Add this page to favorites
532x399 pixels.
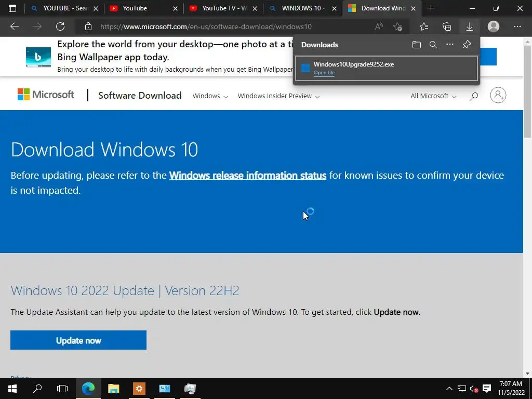[397, 26]
